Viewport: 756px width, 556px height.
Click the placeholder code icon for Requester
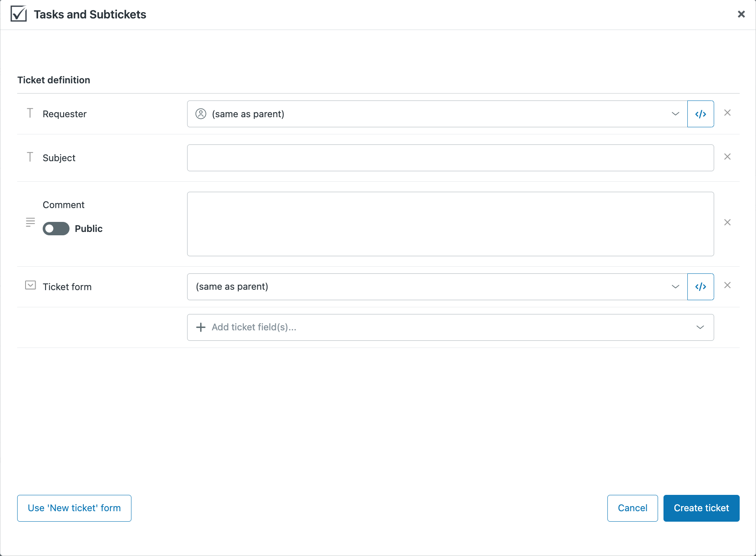700,114
